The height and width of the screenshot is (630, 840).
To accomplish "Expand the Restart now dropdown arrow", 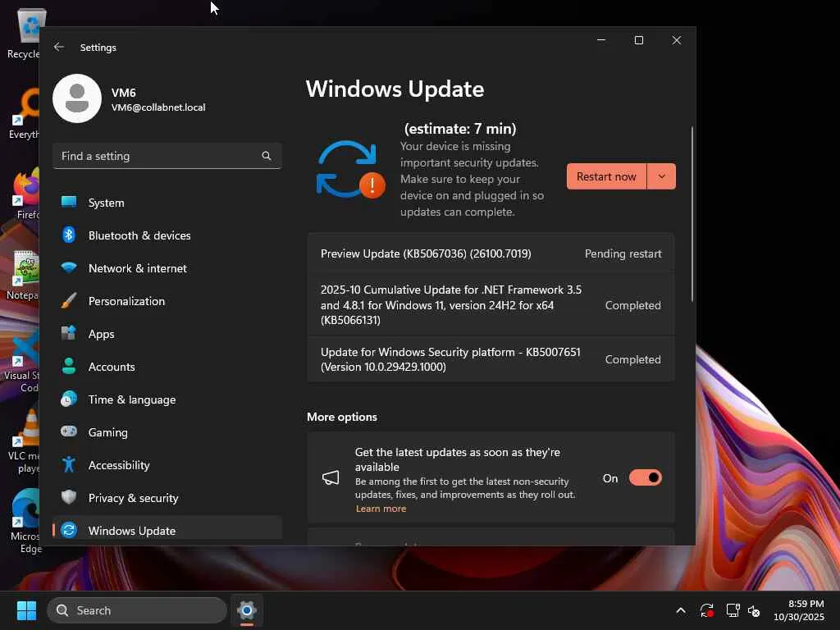I will 662,176.
